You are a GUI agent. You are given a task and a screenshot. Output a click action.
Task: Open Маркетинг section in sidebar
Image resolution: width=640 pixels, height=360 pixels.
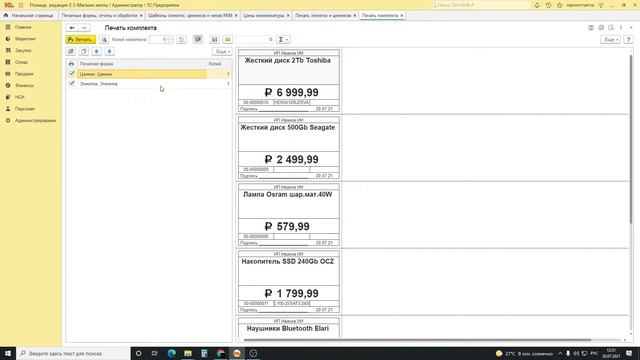tap(25, 39)
